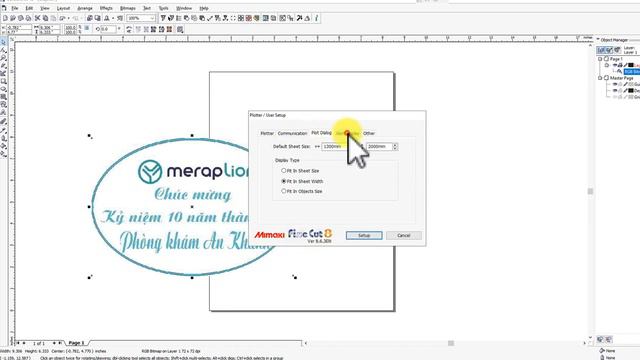The image size is (640, 360).
Task: Toggle Layer 1 editable pencil icon
Action: [625, 65]
